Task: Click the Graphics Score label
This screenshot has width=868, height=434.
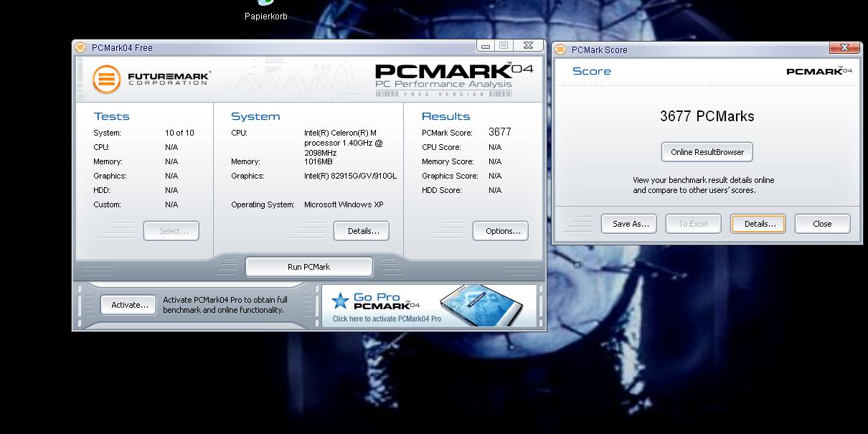Action: 450,176
